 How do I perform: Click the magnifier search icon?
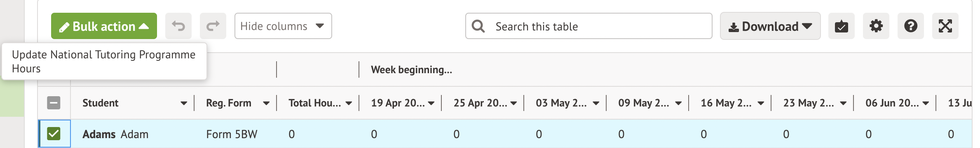pyautogui.click(x=478, y=26)
